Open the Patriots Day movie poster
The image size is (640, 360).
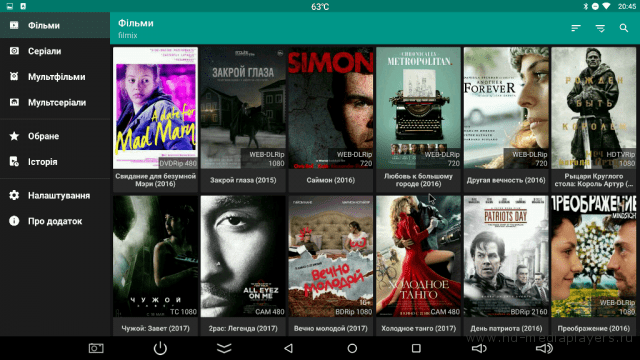coord(506,256)
